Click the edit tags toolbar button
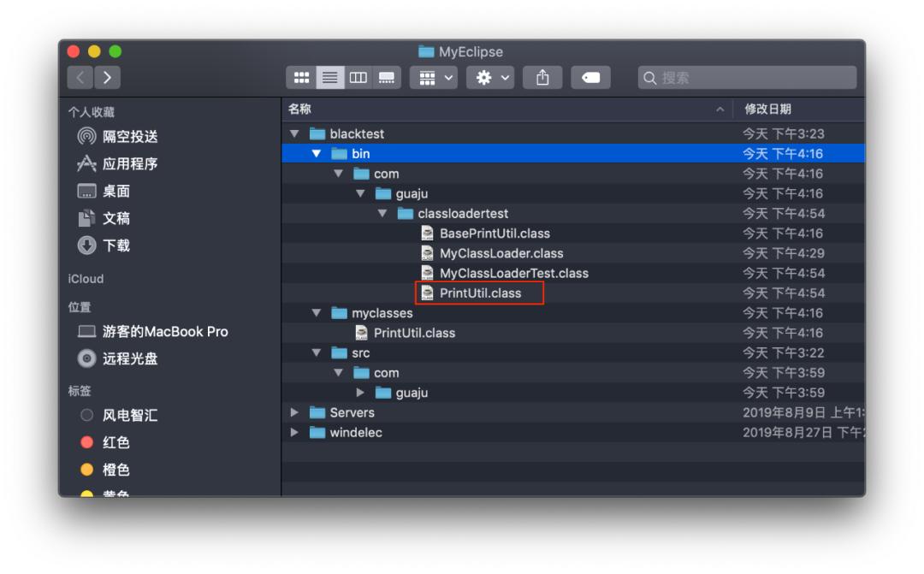Screen dimensions: 924x574 coord(590,78)
